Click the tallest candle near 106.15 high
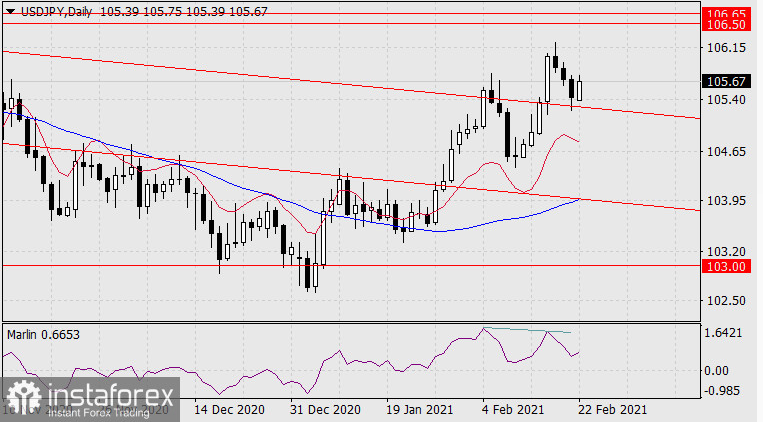Screen dimensions: 763x422 pyautogui.click(x=547, y=79)
